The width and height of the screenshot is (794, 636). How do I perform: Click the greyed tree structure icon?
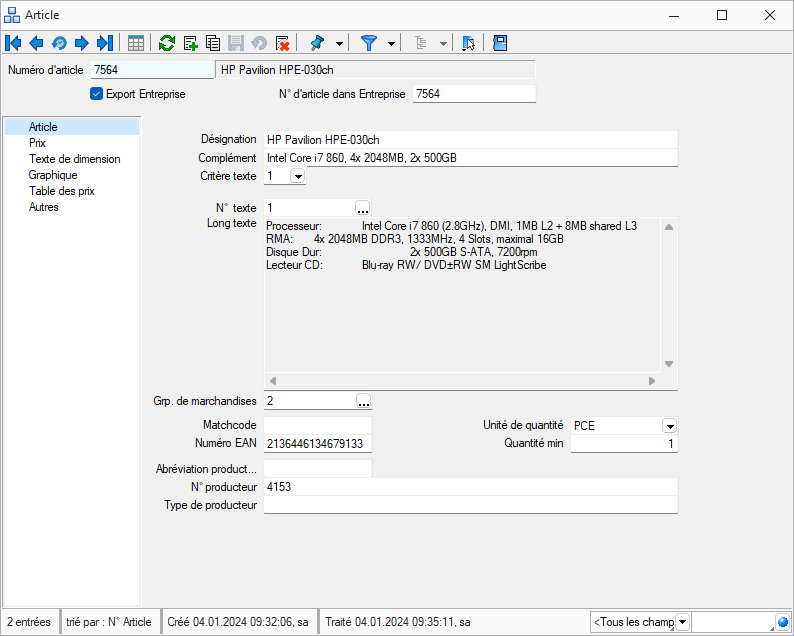(421, 43)
